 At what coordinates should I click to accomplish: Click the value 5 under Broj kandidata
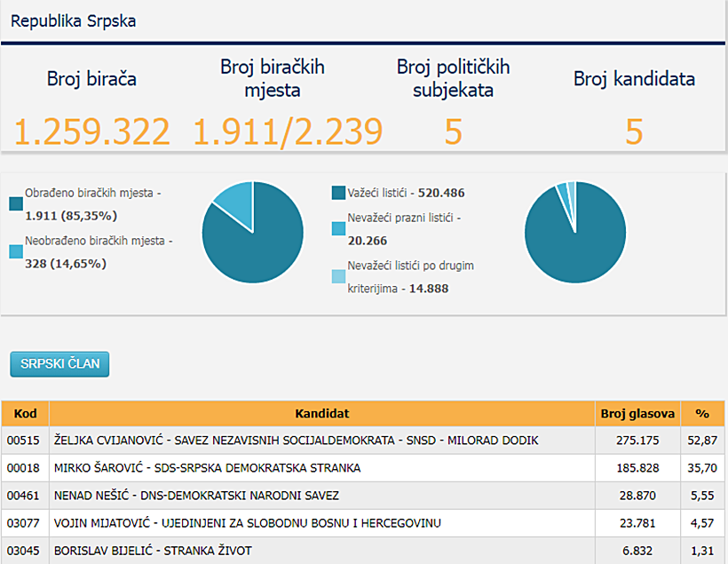(634, 131)
